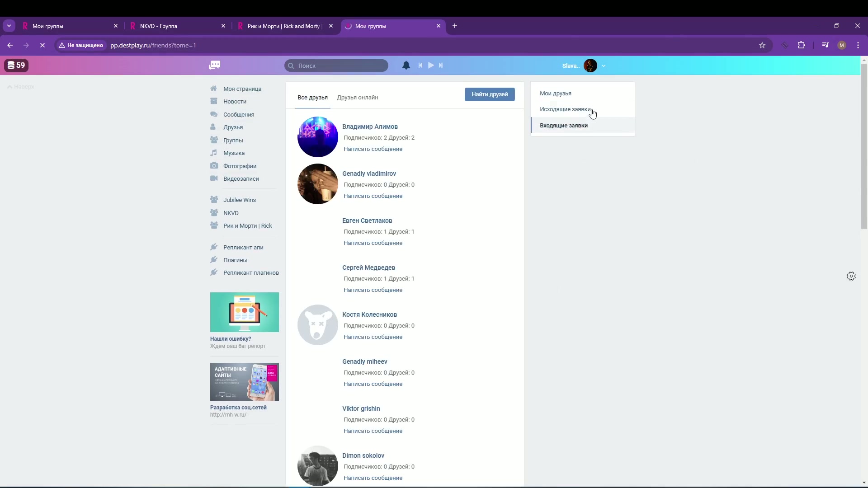Open Входящие заявки in the right menu
868x488 pixels.
583,126
